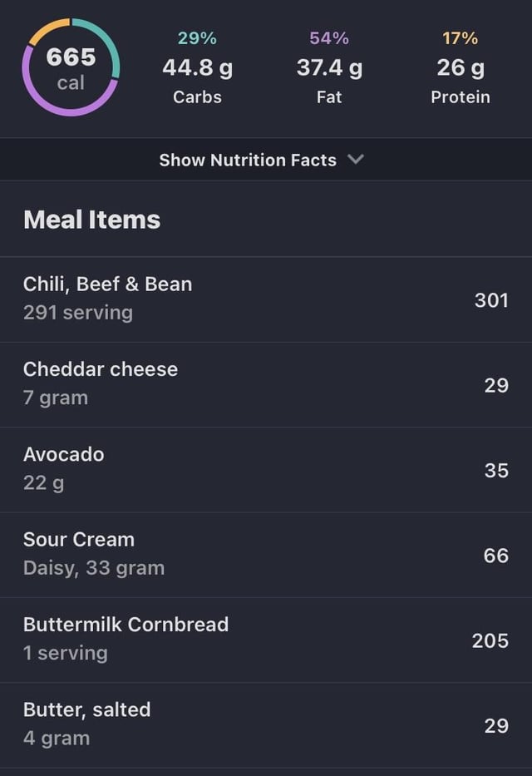532x776 pixels.
Task: Select the Chili, Beef & Bean item
Action: [266, 299]
